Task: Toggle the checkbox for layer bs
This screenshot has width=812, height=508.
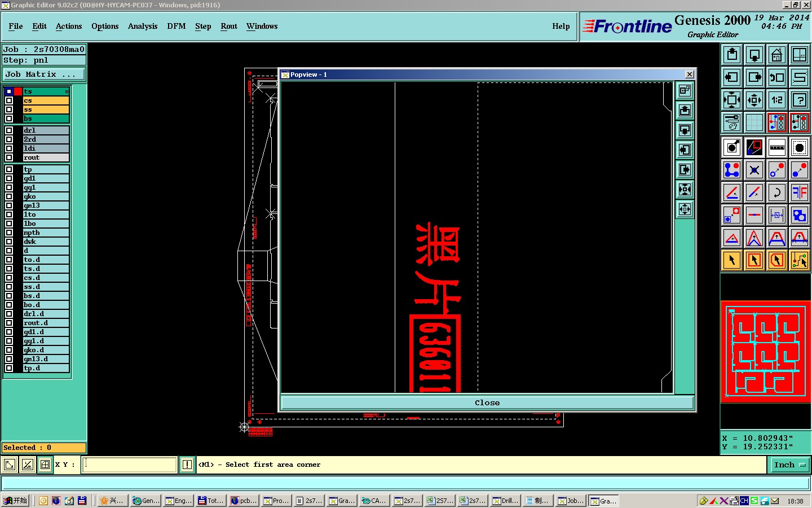Action: click(9, 119)
